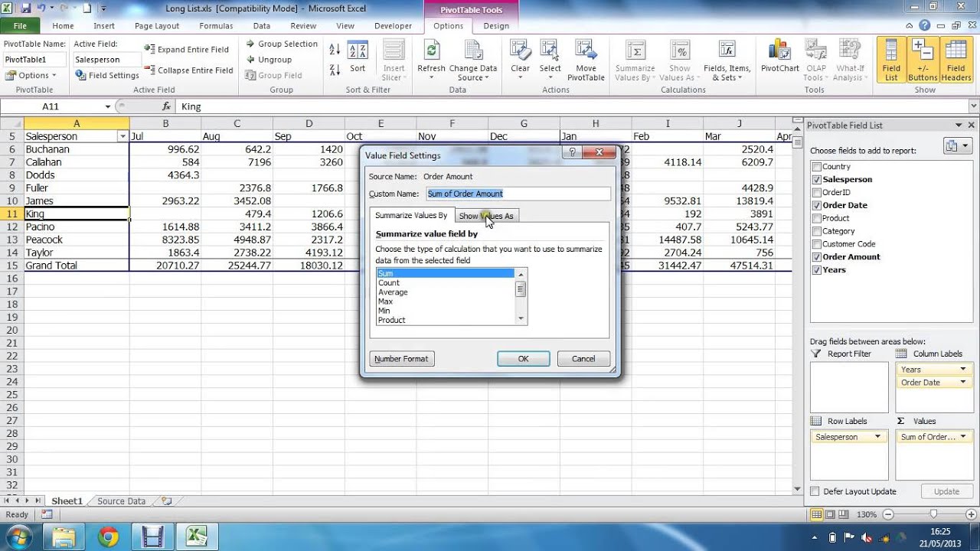Click the Sort button in the ribbon
Screen dimensions: 980x551
click(358, 58)
